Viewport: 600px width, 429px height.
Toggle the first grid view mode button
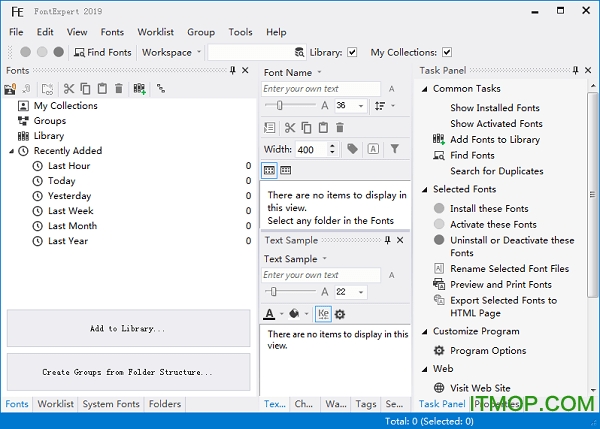point(269,170)
